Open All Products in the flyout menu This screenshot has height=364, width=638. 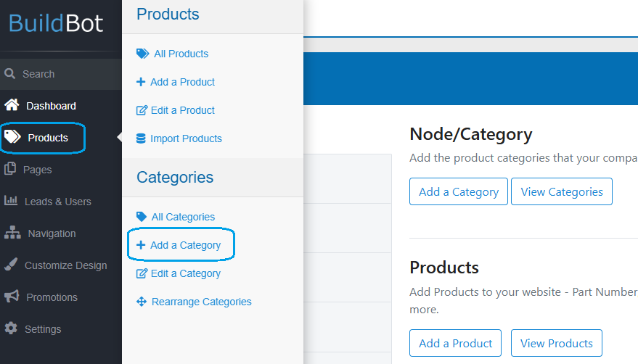(172, 54)
